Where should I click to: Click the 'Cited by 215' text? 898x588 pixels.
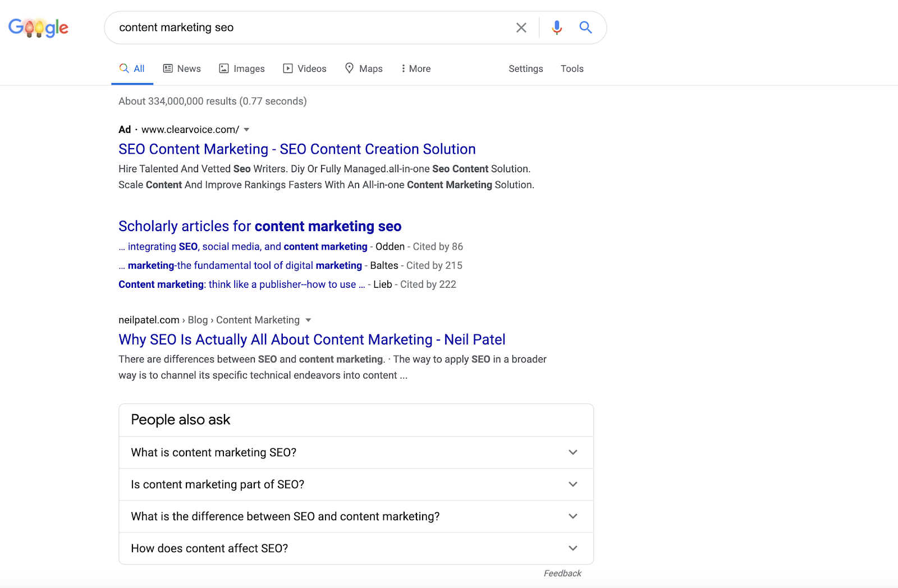[x=434, y=265]
